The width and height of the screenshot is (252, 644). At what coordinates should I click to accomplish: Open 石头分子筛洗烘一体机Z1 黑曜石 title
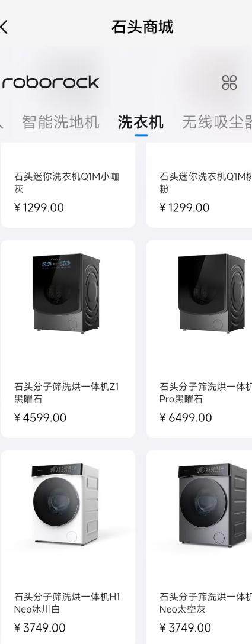(66, 392)
